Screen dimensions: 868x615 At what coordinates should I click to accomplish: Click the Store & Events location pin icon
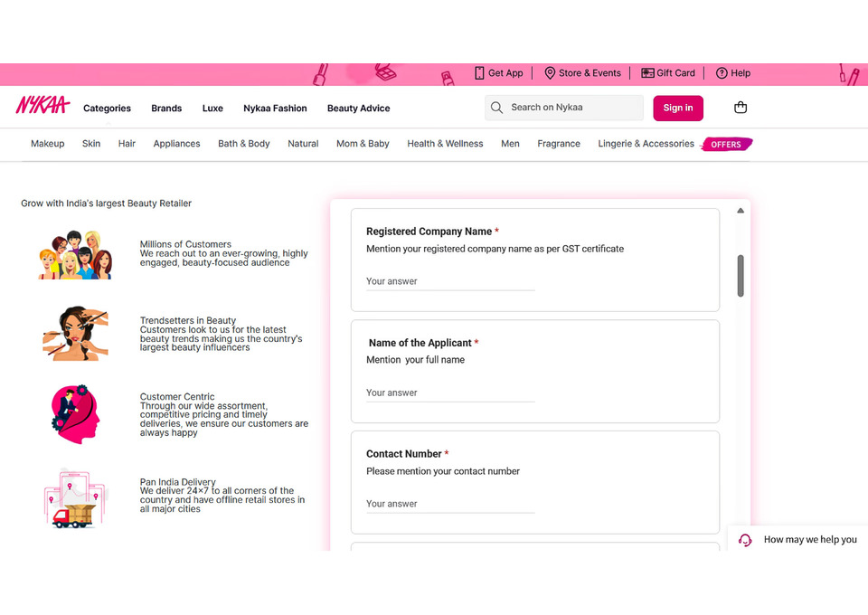point(550,73)
